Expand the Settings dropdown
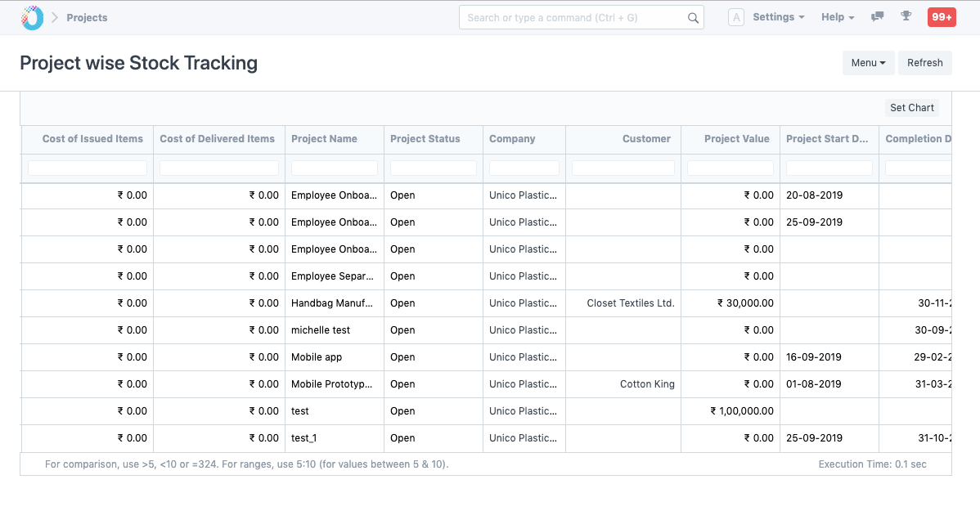This screenshot has width=980, height=520. tap(778, 16)
